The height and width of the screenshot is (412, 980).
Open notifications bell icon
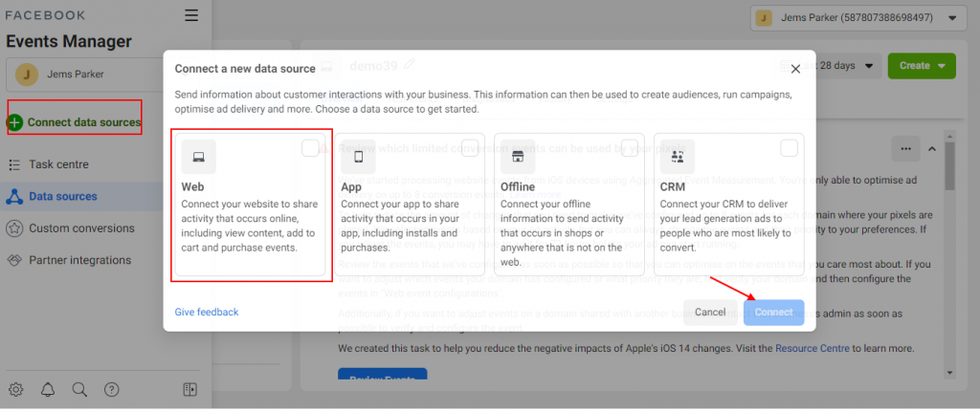48,389
